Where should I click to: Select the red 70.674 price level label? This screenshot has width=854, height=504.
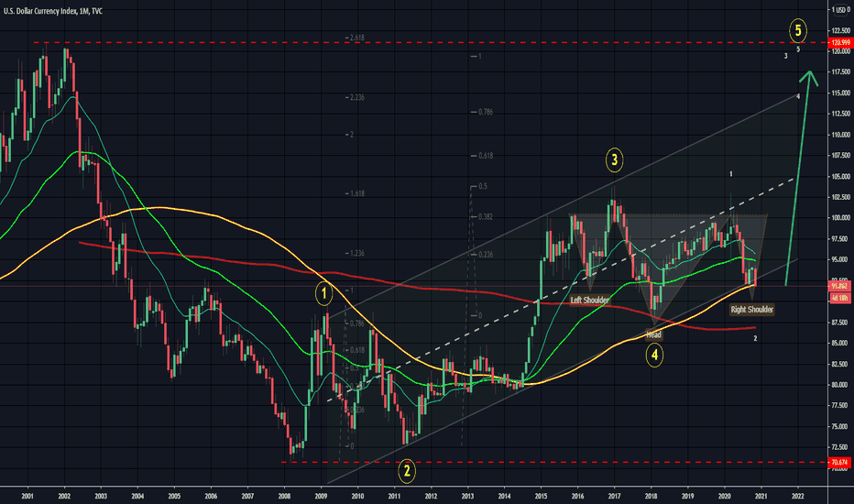pos(840,463)
